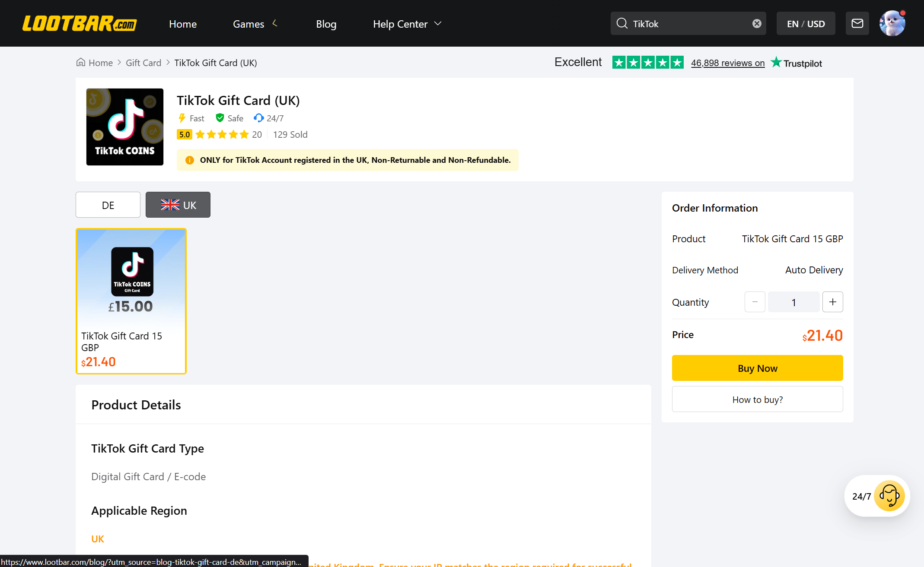924x567 pixels.
Task: Open the mail inbox icon
Action: (x=857, y=23)
